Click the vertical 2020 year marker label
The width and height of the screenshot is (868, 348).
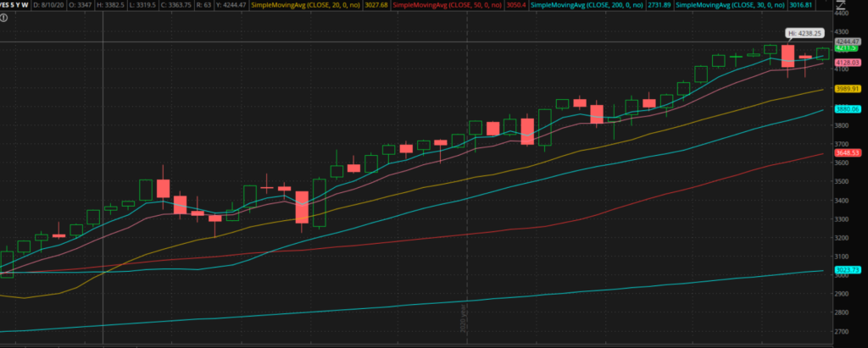click(464, 320)
